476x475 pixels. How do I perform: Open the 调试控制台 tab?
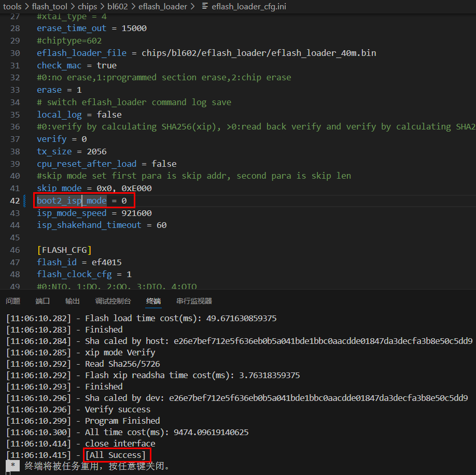tap(113, 301)
